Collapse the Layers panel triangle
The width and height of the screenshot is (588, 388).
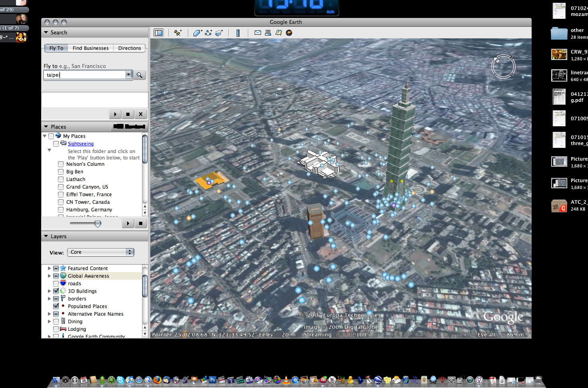tap(46, 236)
